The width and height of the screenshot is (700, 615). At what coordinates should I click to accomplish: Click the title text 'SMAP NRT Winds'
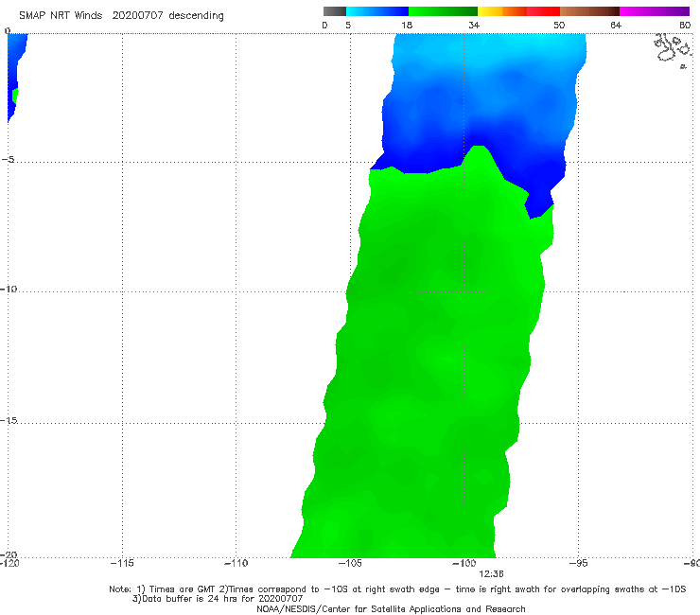pos(61,16)
